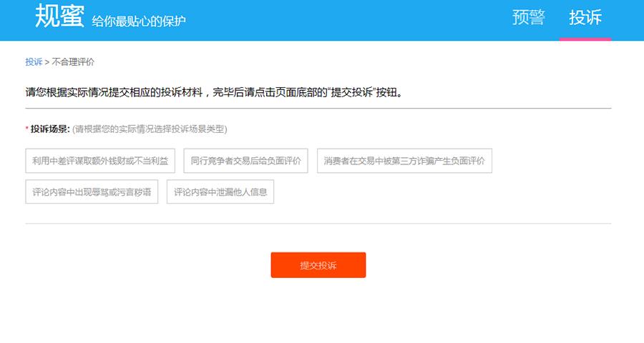Click the gray scenario type hint text

click(x=150, y=129)
